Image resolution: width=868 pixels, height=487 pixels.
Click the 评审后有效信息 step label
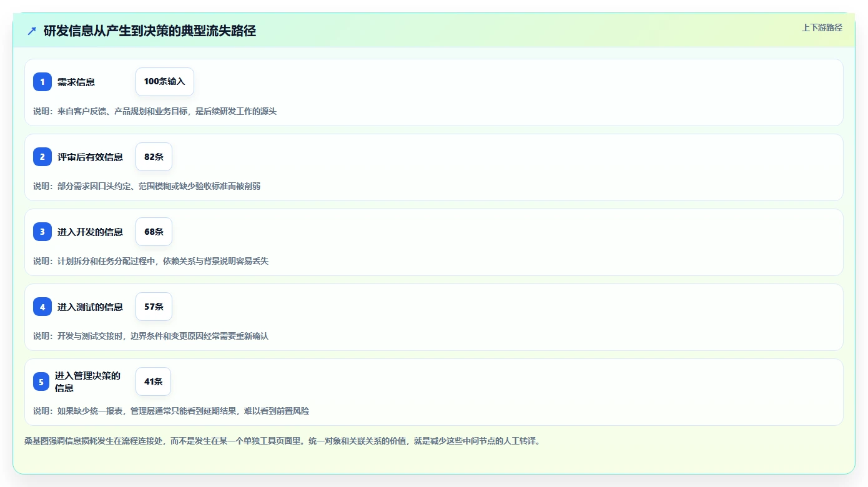coord(90,157)
